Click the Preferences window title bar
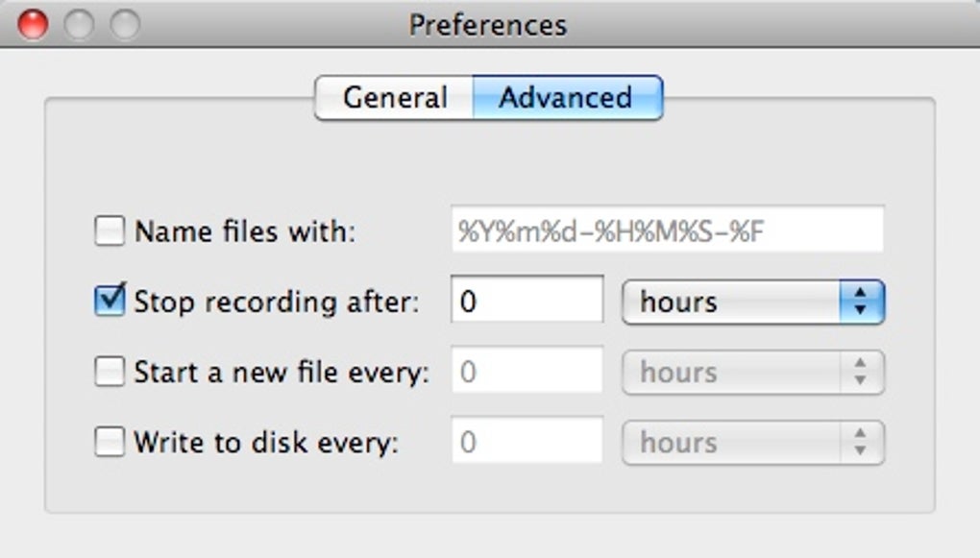This screenshot has width=980, height=558. tap(488, 24)
